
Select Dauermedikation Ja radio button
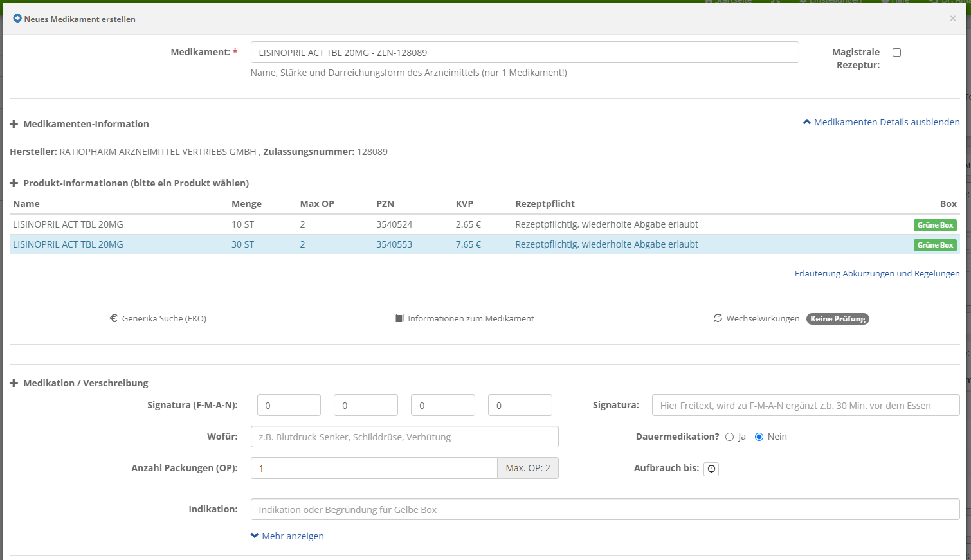[729, 437]
